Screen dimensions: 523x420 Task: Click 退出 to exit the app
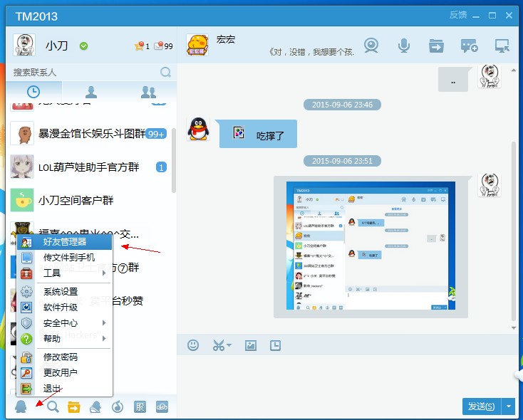click(x=65, y=389)
